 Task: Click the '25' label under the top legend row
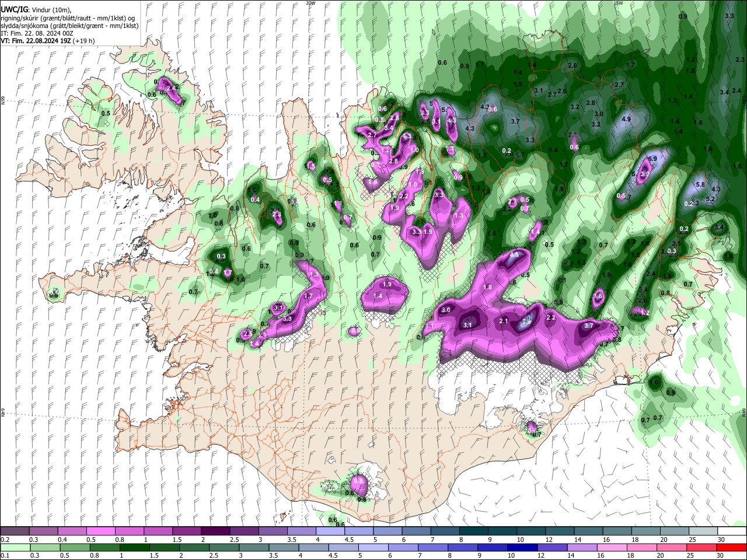693,540
